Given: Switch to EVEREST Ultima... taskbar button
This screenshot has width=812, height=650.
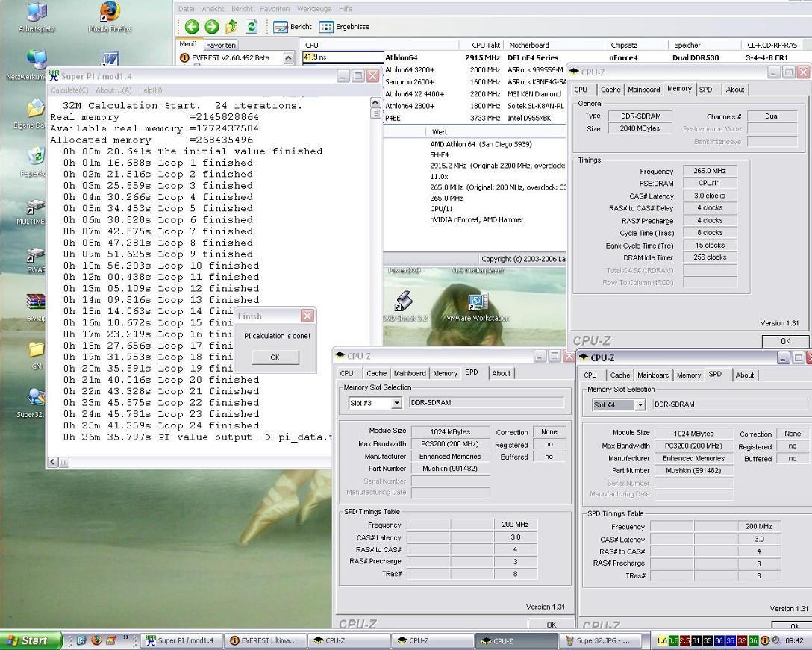Looking at the screenshot, I should point(264,641).
